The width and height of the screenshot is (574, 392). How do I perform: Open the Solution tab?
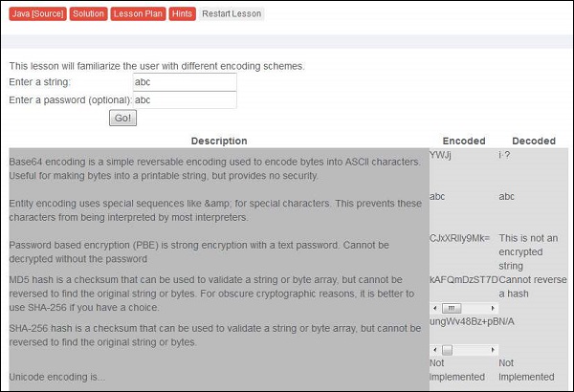[88, 13]
